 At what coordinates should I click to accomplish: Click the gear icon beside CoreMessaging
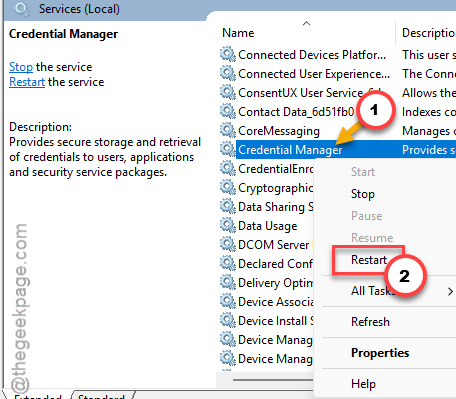(x=228, y=130)
